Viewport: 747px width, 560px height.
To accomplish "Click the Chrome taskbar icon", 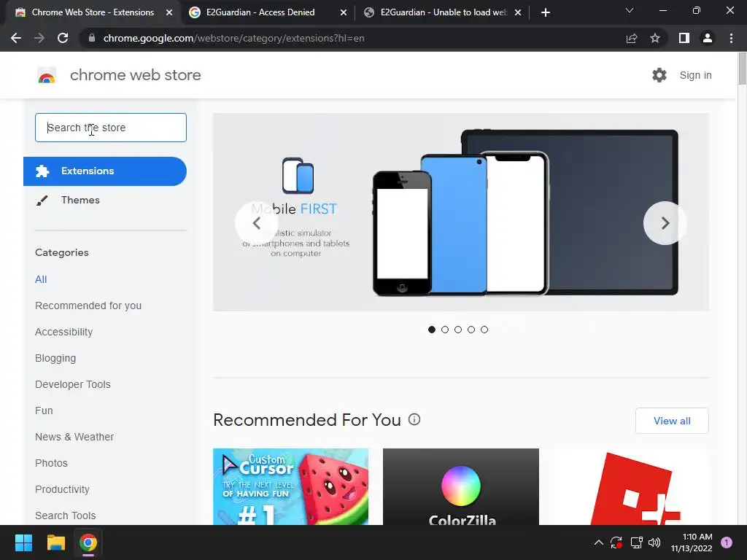I will pyautogui.click(x=88, y=542).
